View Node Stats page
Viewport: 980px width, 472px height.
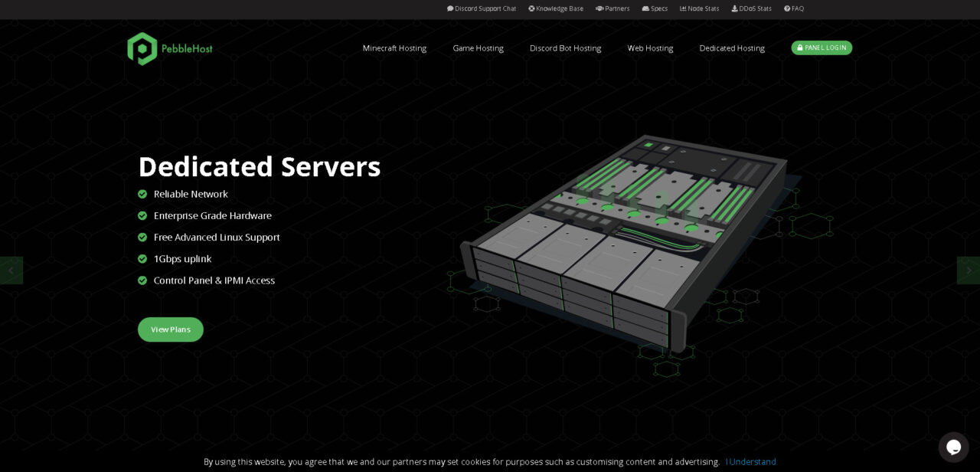pyautogui.click(x=699, y=8)
